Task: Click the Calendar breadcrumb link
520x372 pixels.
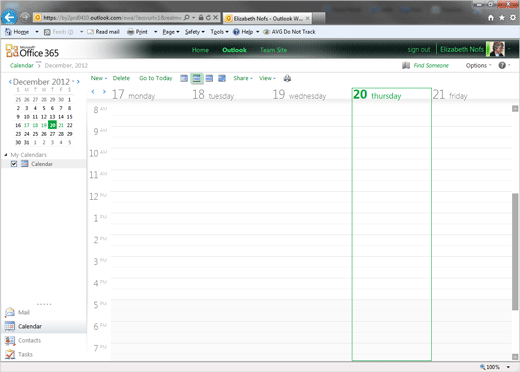Action: [22, 65]
